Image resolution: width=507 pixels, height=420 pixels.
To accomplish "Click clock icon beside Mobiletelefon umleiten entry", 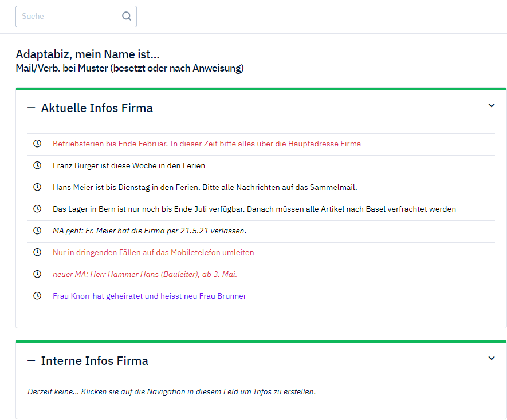I will [x=37, y=252].
